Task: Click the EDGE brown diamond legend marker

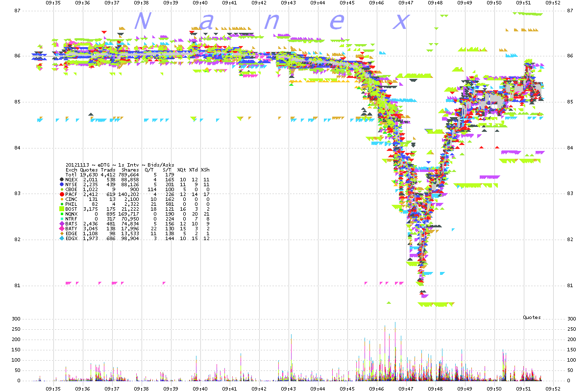Action: tap(61, 234)
